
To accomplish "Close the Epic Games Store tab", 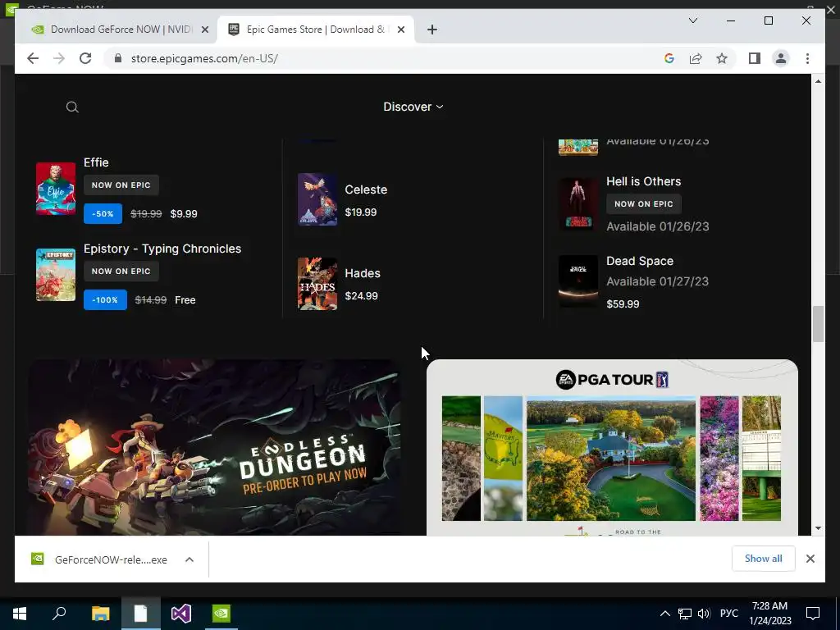I will [x=400, y=30].
